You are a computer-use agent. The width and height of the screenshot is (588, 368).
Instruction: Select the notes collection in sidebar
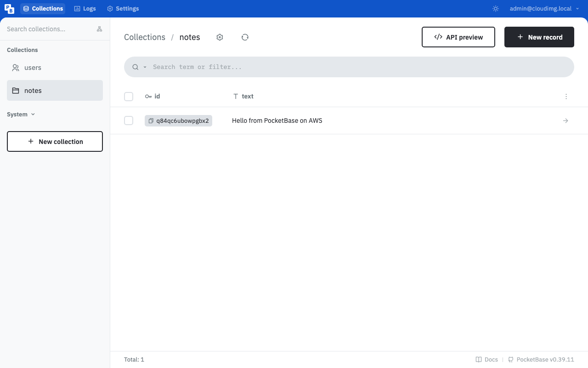[x=55, y=91]
